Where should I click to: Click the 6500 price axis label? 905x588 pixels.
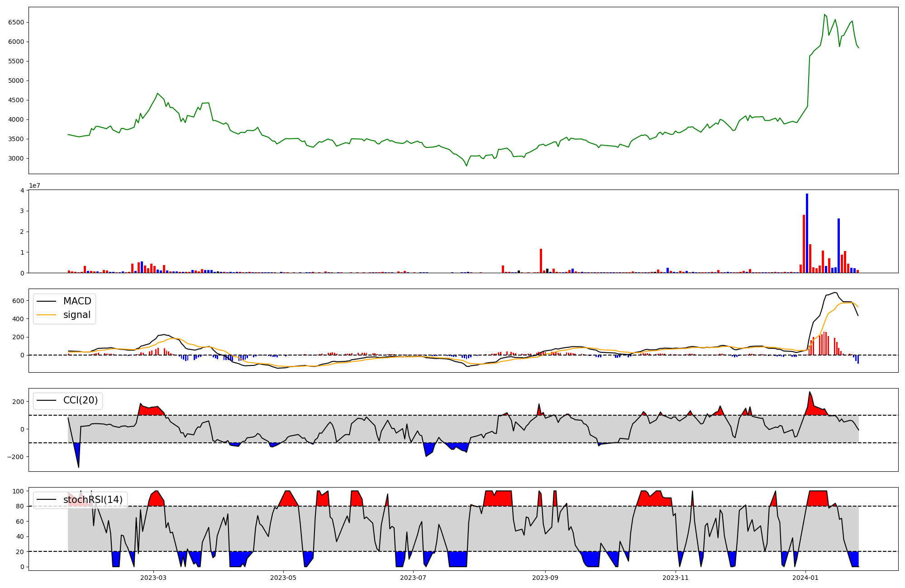[16, 22]
